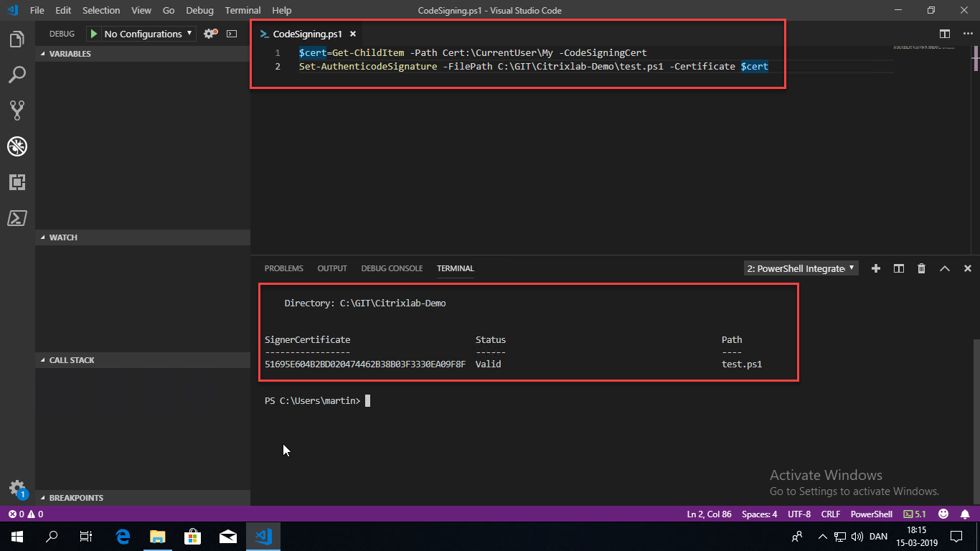980x551 pixels.
Task: Kill the terminal with trash icon
Action: point(921,268)
